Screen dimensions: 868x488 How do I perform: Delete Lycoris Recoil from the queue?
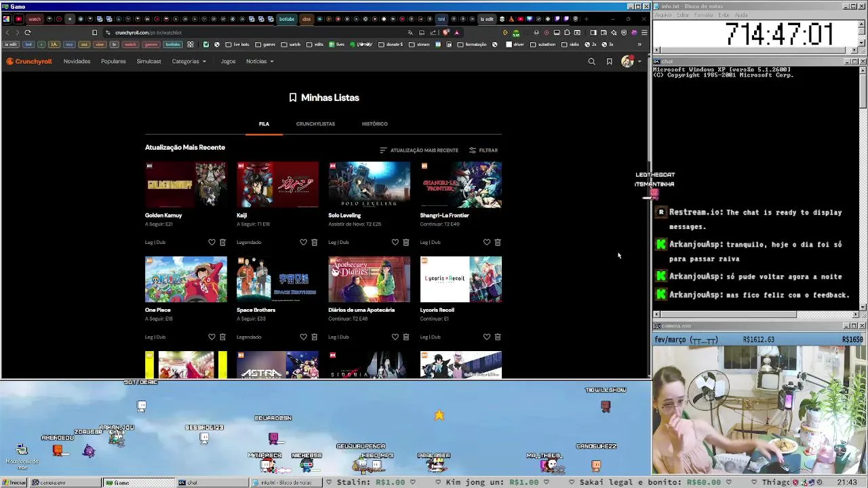click(497, 337)
